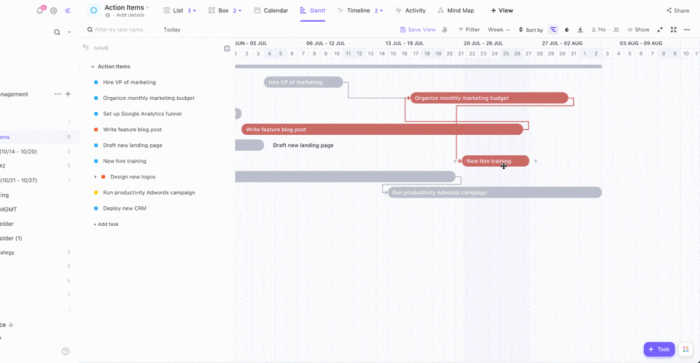Click the help question mark icon

coord(66,351)
